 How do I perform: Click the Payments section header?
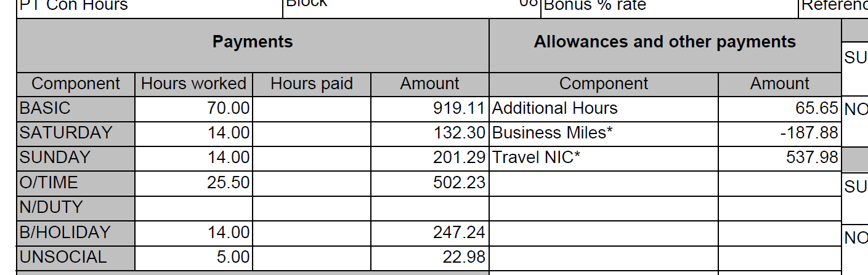click(x=253, y=42)
